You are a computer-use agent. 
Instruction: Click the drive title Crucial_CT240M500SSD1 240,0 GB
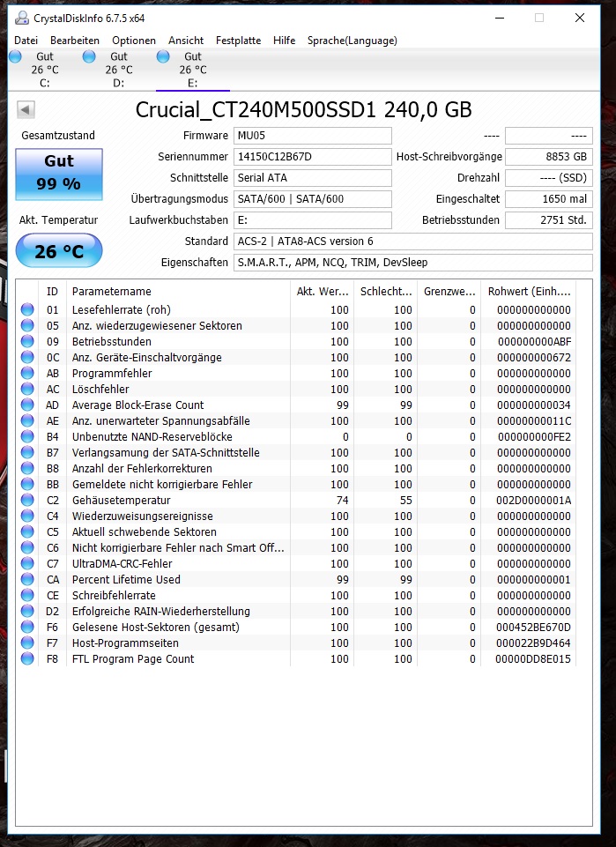(x=303, y=109)
